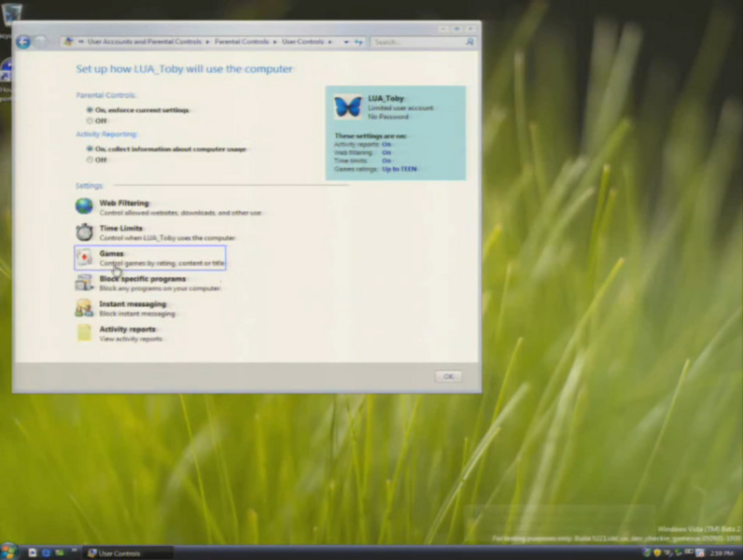743x560 pixels.
Task: Go back with the blue Back arrow
Action: point(23,42)
